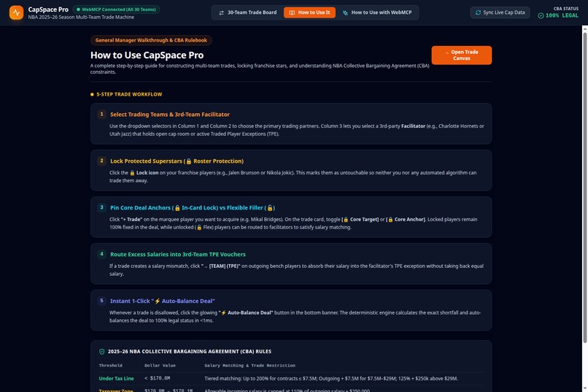Click the WebMCP tab's node icon
Screen dimensions: 588x392
[345, 12]
